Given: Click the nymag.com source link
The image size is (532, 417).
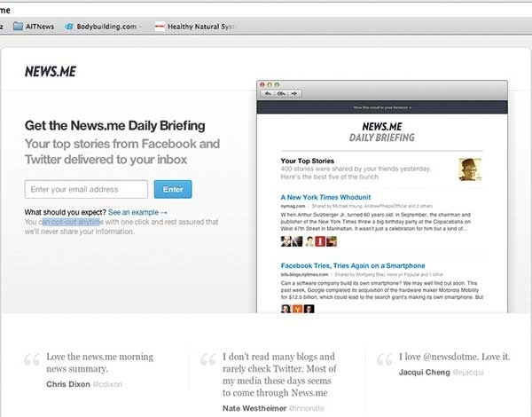Looking at the screenshot, I should pos(294,206).
